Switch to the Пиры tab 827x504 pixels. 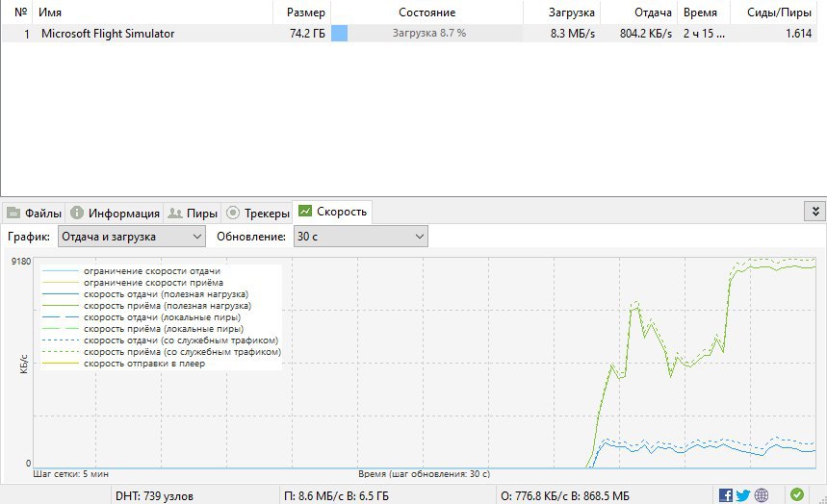click(193, 213)
